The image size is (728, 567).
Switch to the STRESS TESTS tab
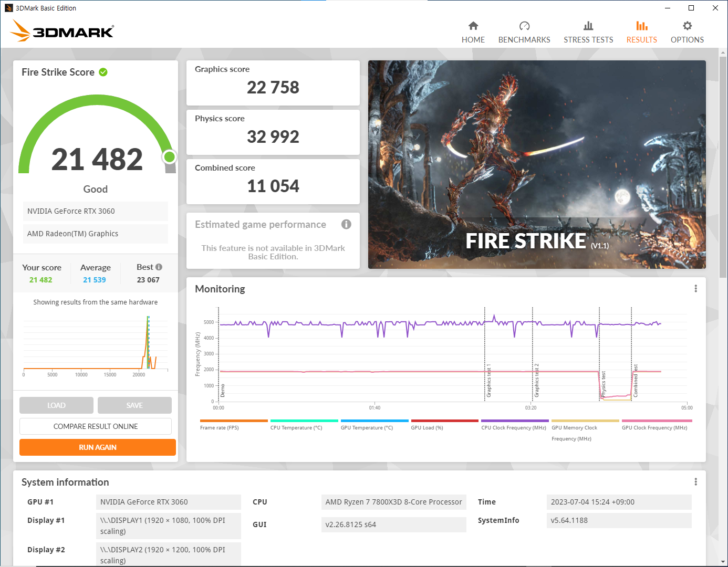(x=588, y=33)
